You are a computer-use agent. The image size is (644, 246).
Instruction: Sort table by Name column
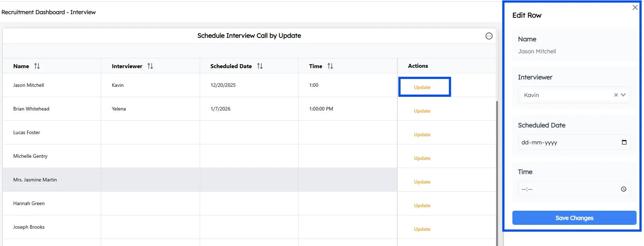coord(37,66)
